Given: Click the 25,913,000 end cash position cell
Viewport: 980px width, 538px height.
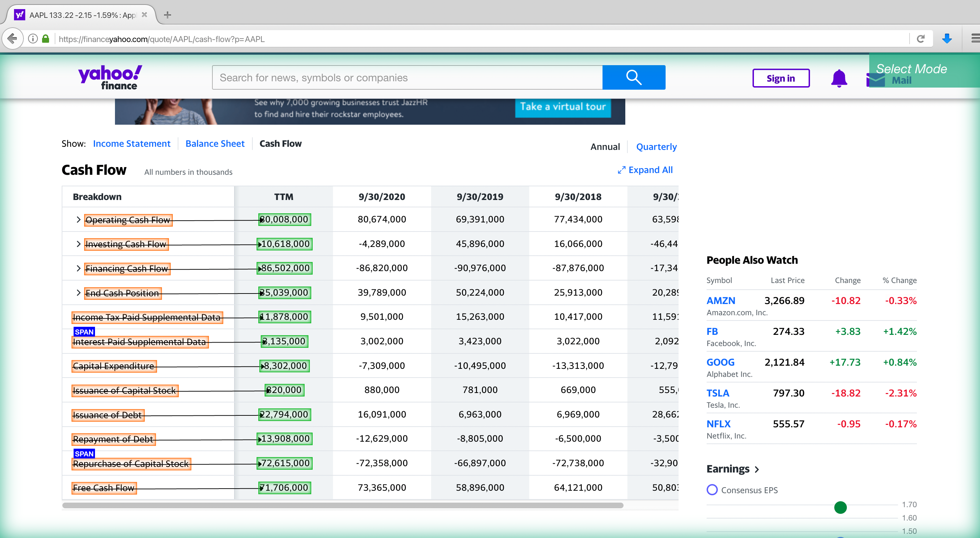Looking at the screenshot, I should 578,292.
